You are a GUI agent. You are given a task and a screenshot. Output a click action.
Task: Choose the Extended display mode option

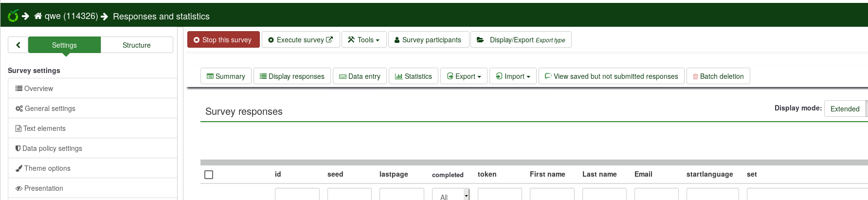tap(845, 109)
